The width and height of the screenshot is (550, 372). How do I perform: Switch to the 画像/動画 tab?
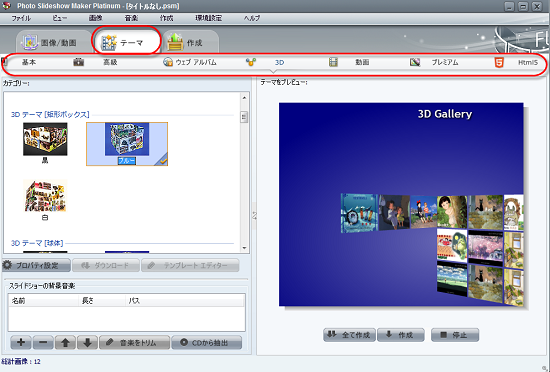[x=53, y=42]
